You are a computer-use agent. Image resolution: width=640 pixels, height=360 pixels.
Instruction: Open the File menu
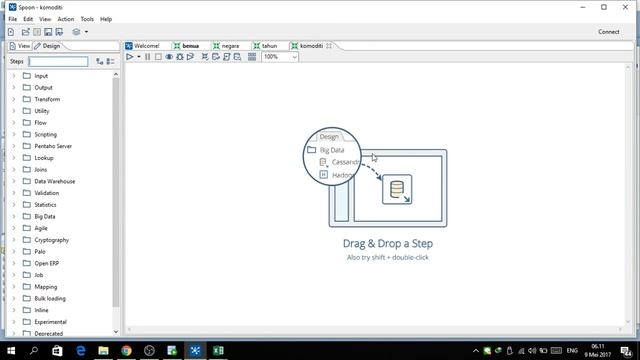click(x=13, y=19)
